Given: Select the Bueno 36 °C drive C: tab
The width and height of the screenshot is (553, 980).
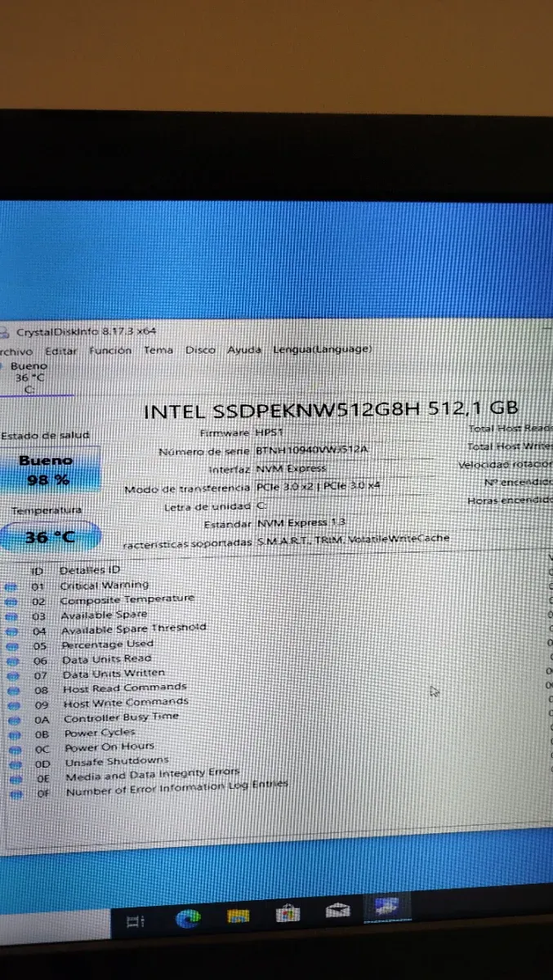Looking at the screenshot, I should coord(29,378).
